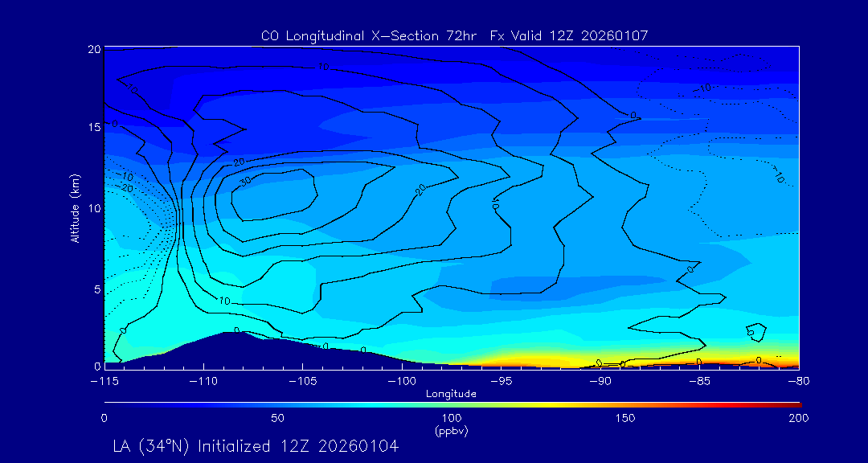The image size is (868, 463).
Task: Click the 150 label on the color scale
Action: (624, 418)
